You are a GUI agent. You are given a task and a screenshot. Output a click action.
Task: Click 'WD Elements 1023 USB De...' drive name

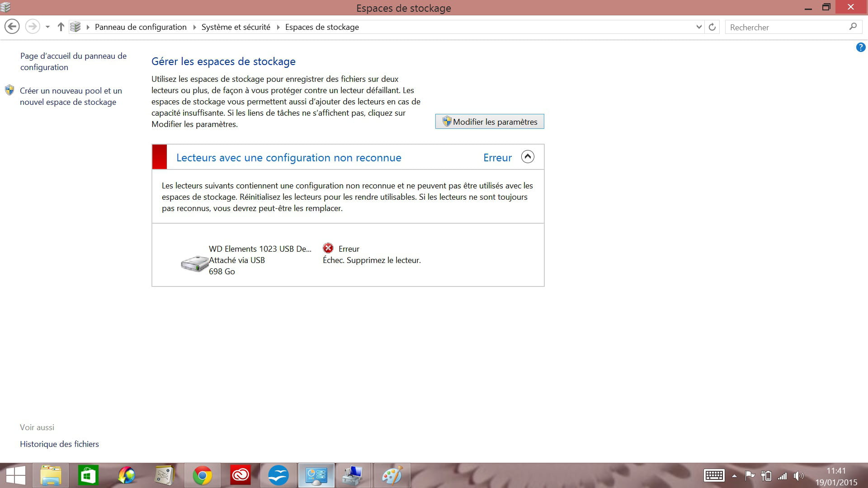[260, 249]
